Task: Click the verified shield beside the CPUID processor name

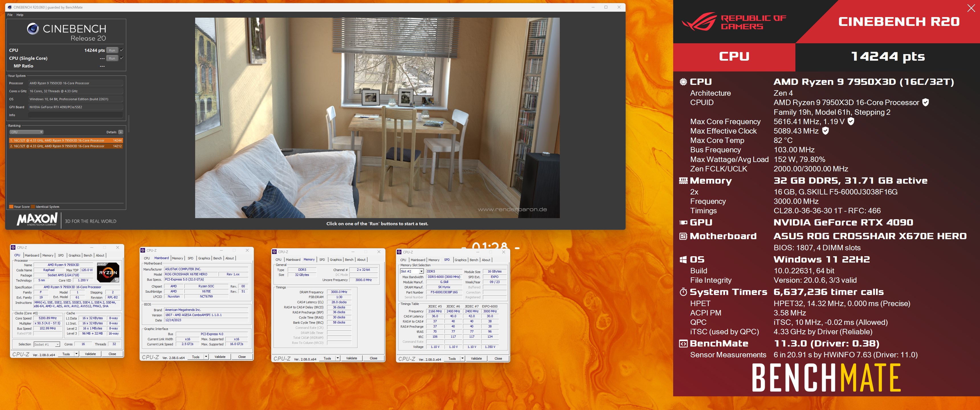Action: coord(926,102)
